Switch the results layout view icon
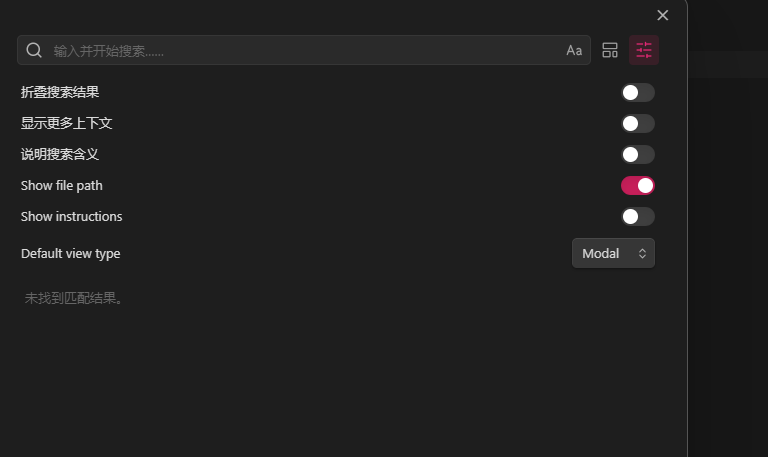 [610, 50]
